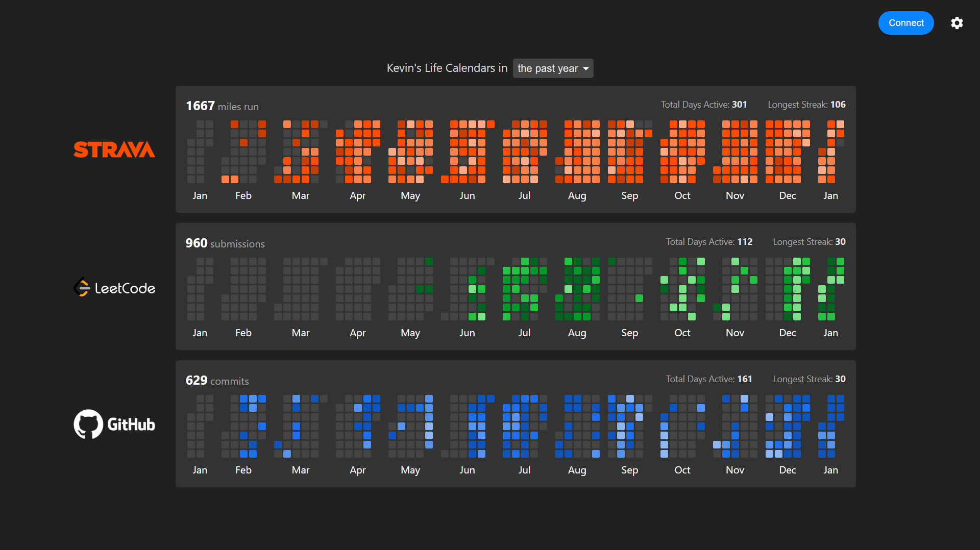Click the Mar label in GitHub calendar
This screenshot has width=980, height=550.
(x=301, y=470)
